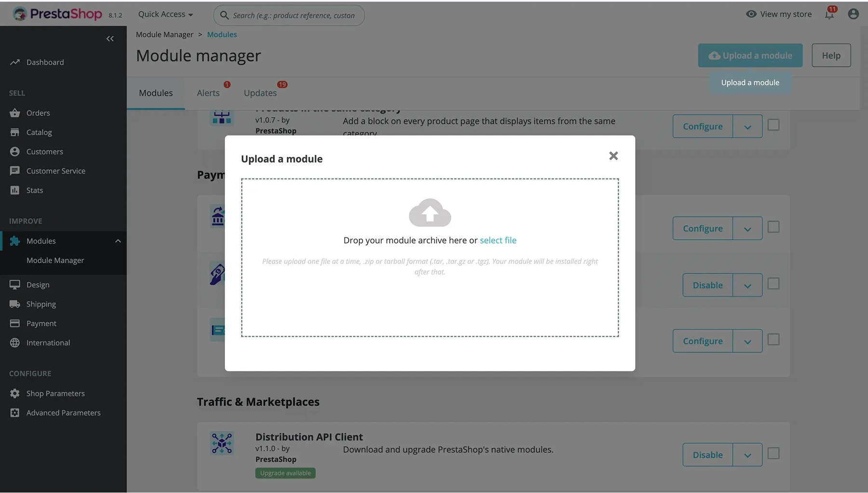868x493 pixels.
Task: Click the Stats chart icon
Action: (15, 190)
